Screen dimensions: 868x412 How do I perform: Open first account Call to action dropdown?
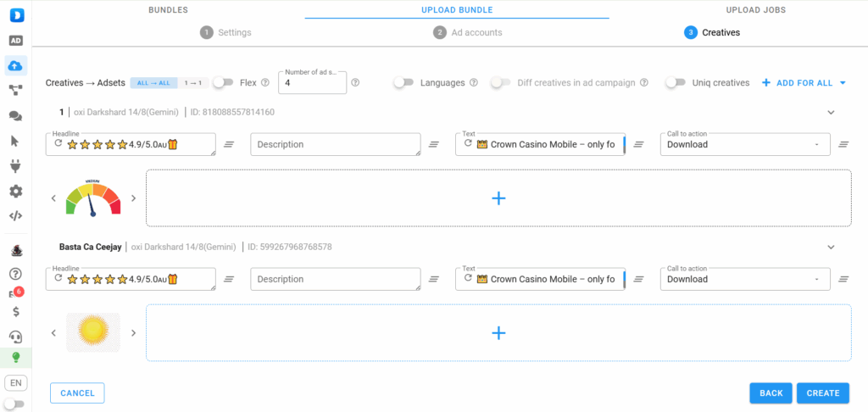pos(745,144)
